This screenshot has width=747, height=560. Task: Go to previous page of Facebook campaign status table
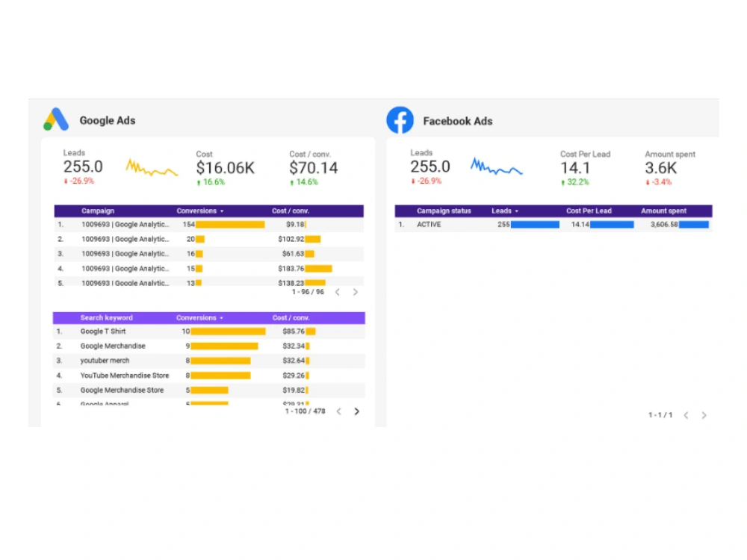tap(686, 415)
